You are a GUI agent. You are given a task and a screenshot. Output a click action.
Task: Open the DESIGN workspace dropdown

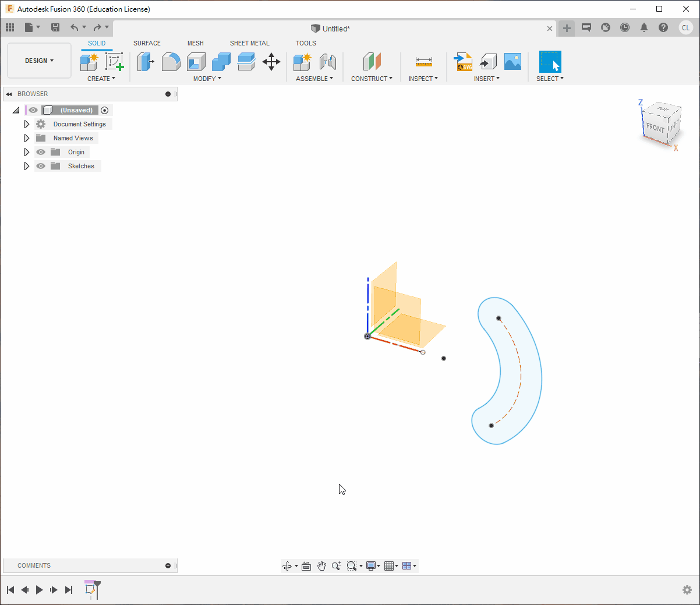[x=39, y=61]
